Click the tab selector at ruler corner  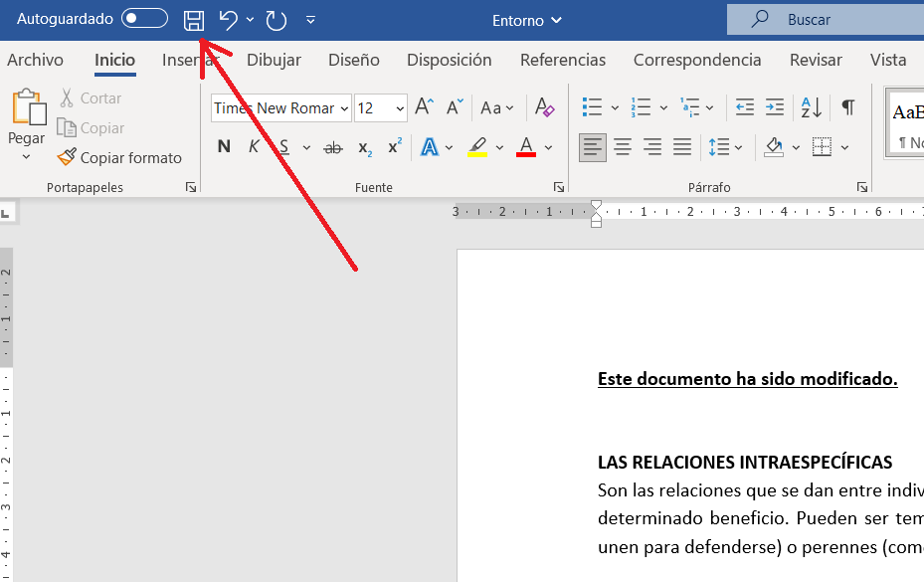[6, 213]
